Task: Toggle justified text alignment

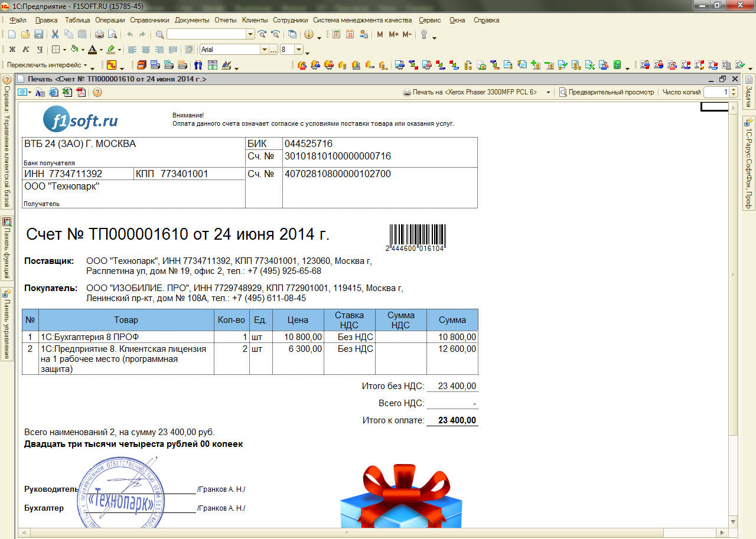Action: [172, 50]
